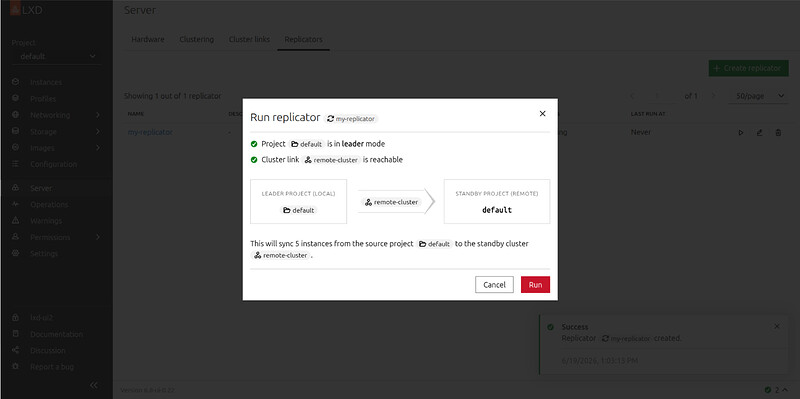Cancel the Run replicator dialog

coord(494,285)
